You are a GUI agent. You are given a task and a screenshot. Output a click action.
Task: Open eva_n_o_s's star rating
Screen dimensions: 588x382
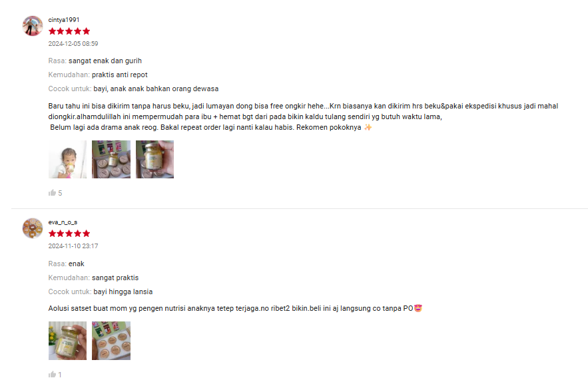69,234
